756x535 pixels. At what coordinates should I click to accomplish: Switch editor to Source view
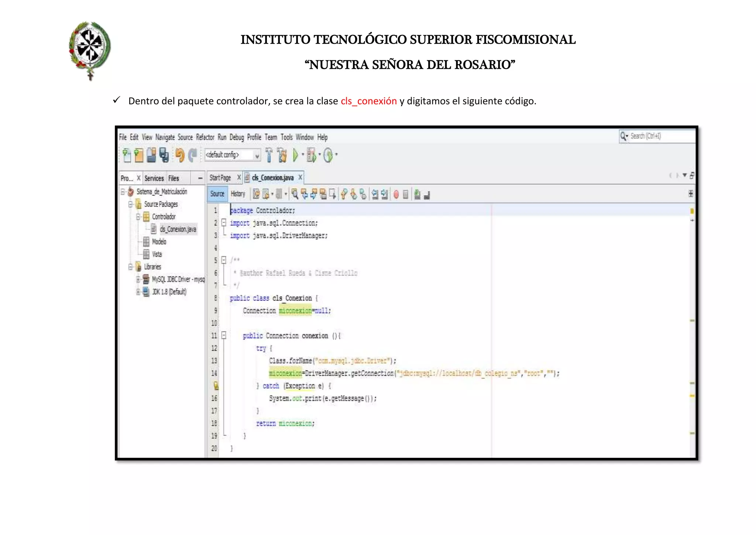point(217,194)
